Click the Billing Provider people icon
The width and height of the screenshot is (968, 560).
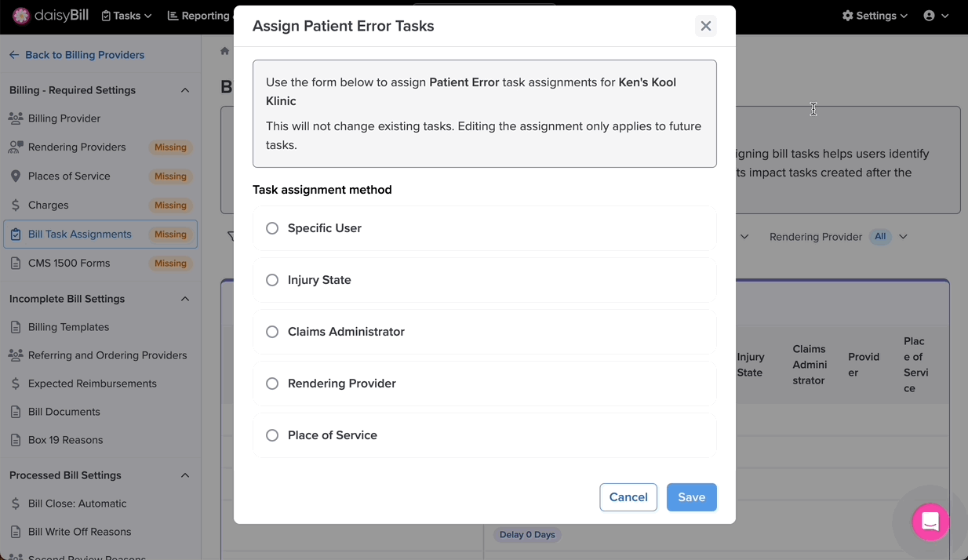click(x=16, y=118)
